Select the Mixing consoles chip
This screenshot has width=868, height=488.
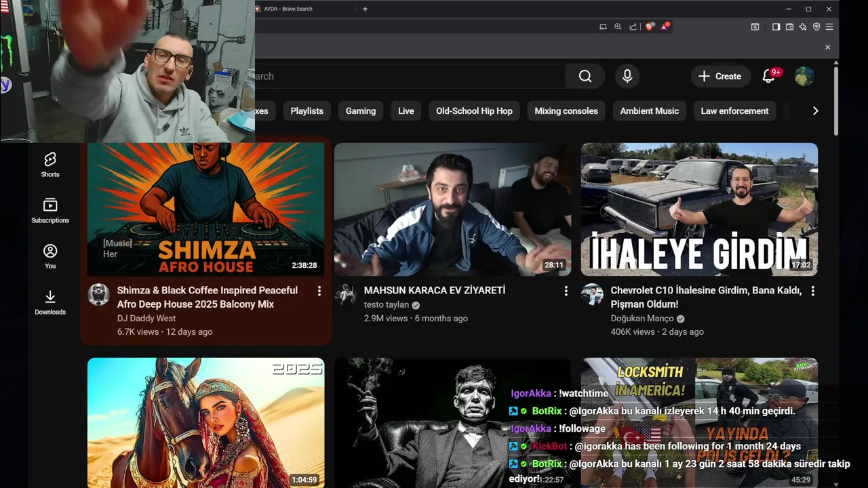[x=566, y=111]
